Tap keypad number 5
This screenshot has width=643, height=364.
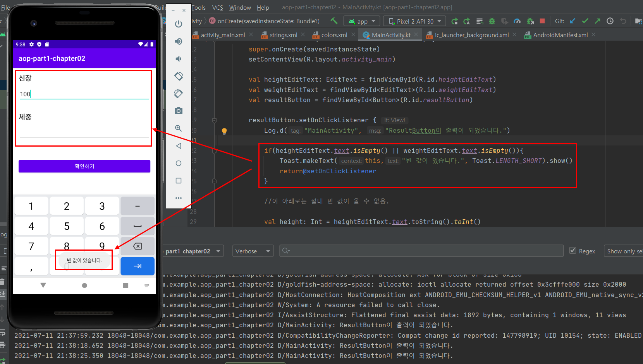tap(67, 226)
